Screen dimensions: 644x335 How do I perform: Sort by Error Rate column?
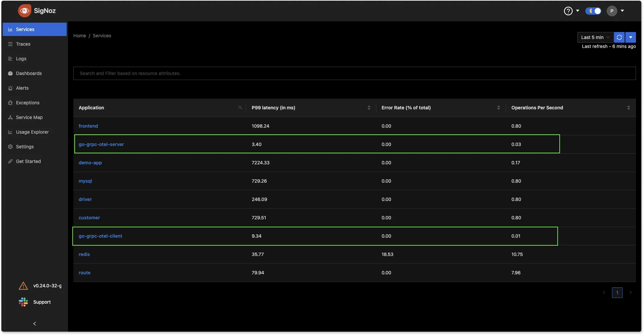498,108
